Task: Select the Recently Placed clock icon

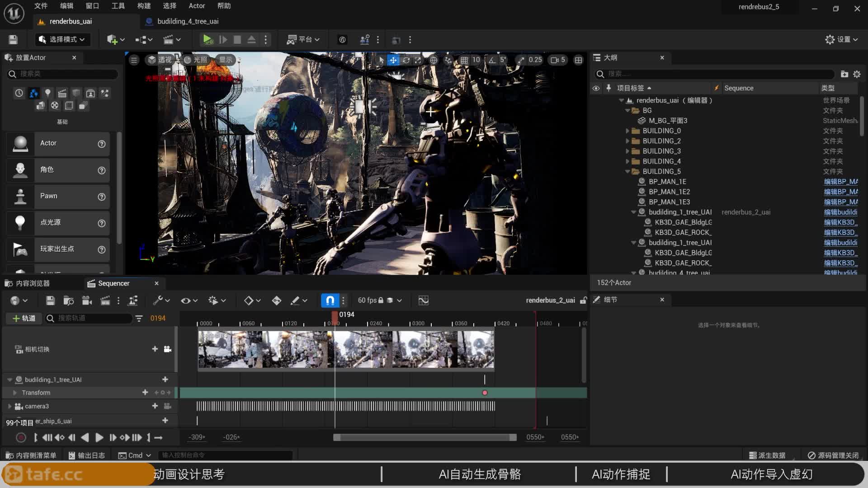Action: 19,93
